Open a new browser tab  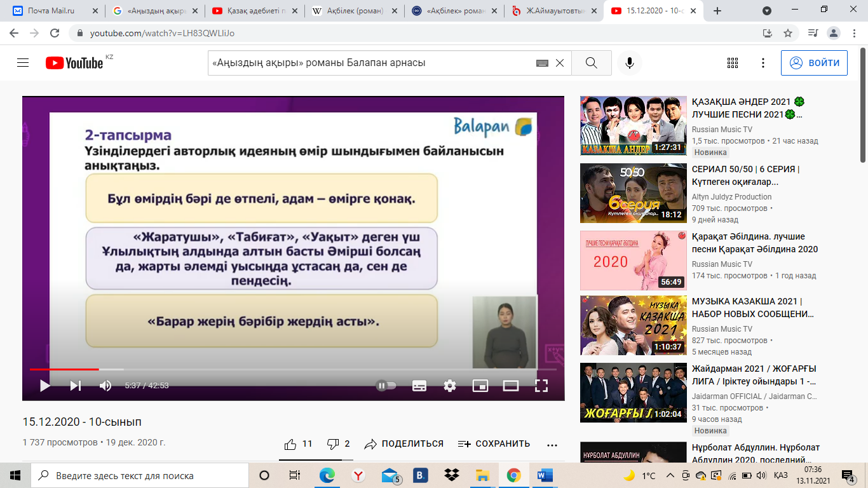click(717, 11)
